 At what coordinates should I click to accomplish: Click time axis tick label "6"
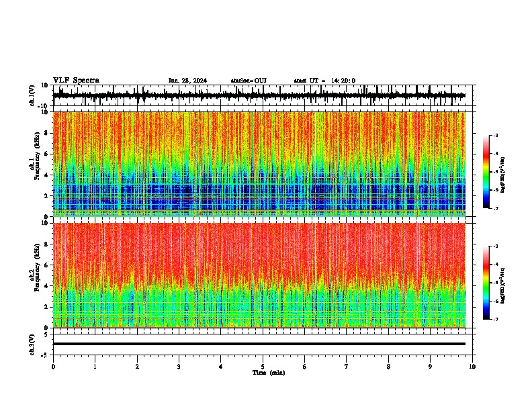click(305, 367)
